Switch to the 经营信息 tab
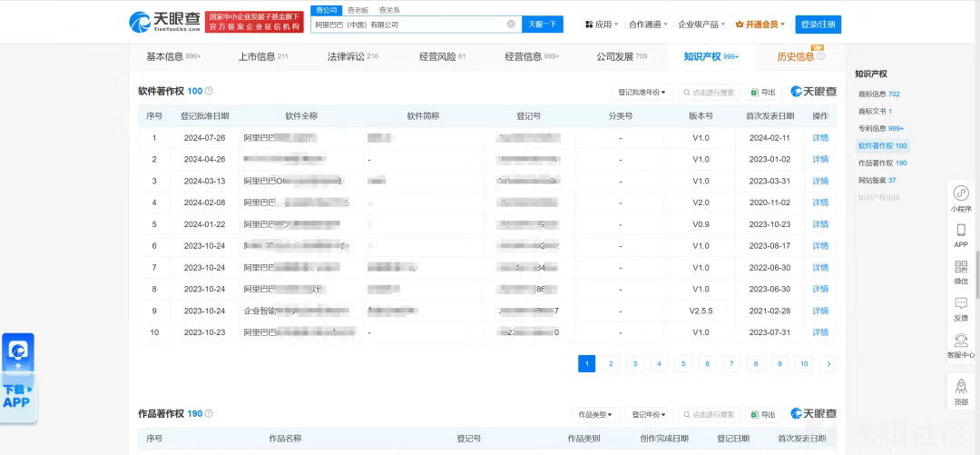Screen dimensions: 980x455 click(532, 56)
